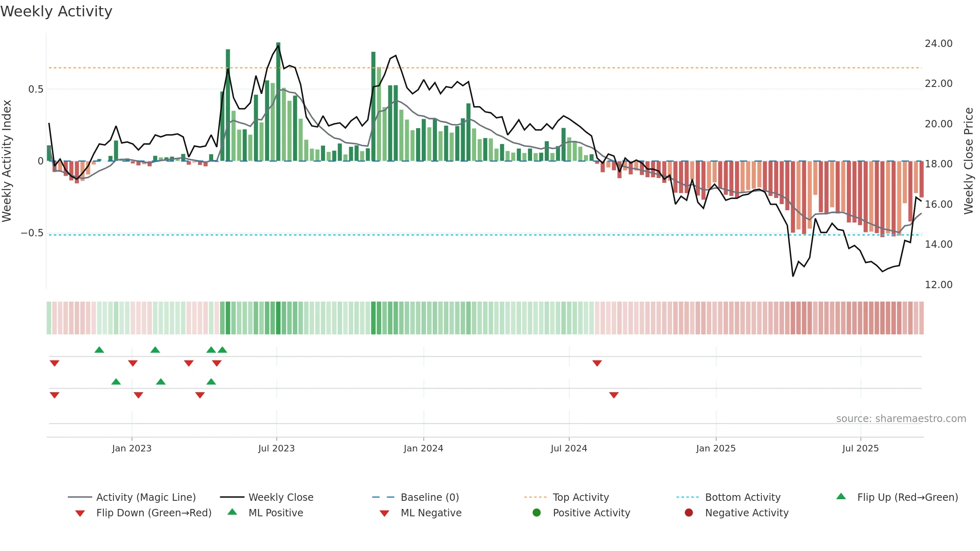980x551 pixels.
Task: Click the tallest green bar at the mid-2023 peak
Action: (278, 102)
